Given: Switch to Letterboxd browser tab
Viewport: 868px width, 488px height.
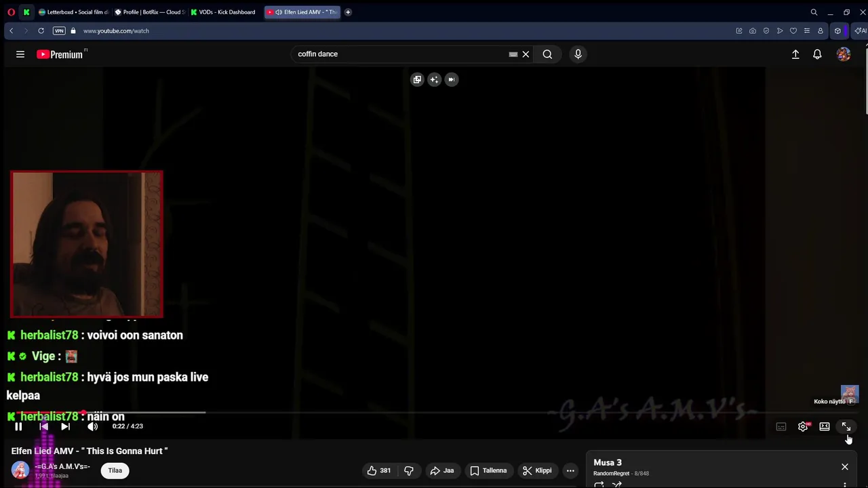Looking at the screenshot, I should 74,12.
